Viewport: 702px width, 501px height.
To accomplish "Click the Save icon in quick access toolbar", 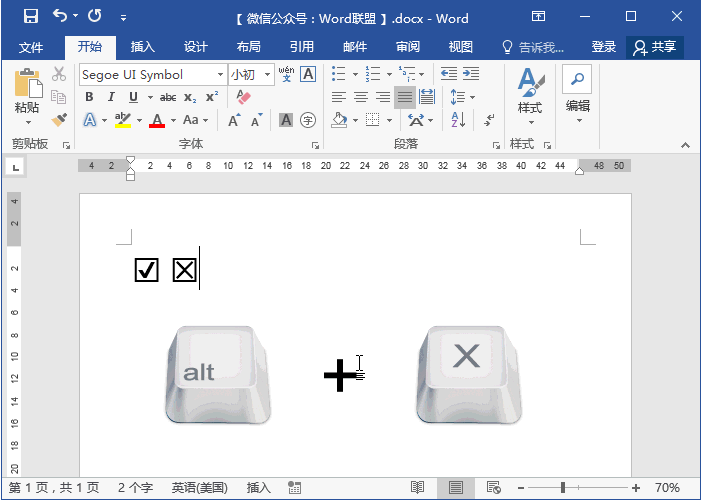I will pos(31,17).
